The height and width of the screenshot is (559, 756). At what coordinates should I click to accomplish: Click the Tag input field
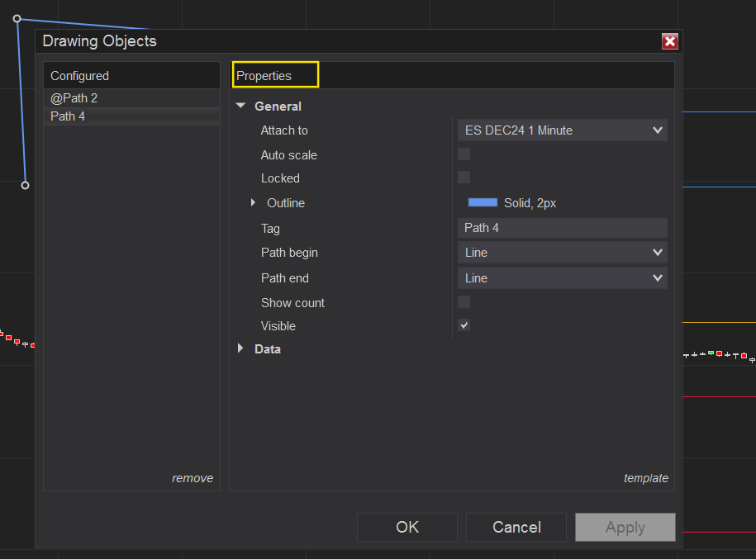pos(562,228)
